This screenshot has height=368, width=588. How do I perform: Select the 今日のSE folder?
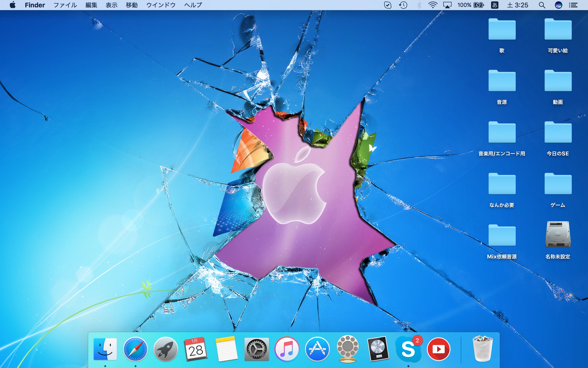(558, 139)
